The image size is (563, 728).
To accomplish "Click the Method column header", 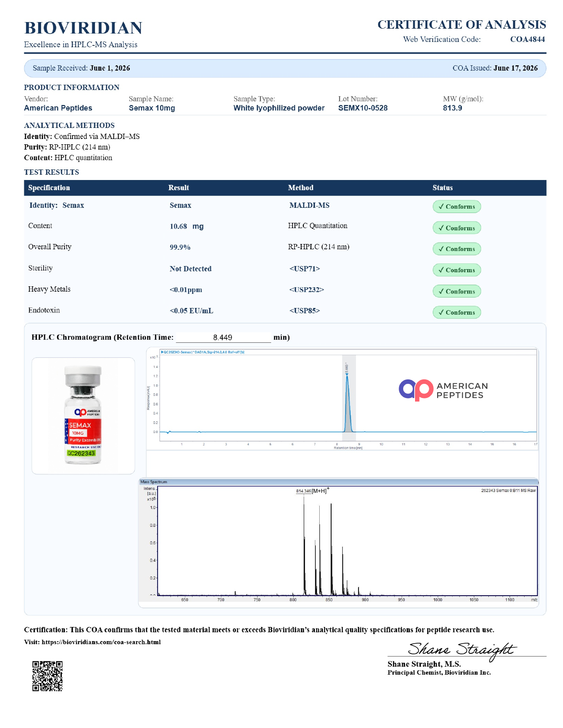I will click(x=301, y=188).
